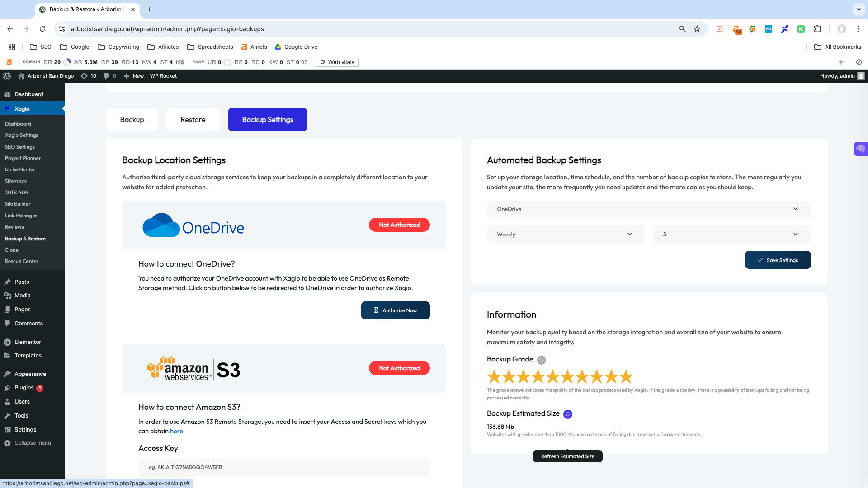Click the WordPress logo in admin bar
Image resolution: width=868 pixels, height=488 pixels.
(x=7, y=76)
